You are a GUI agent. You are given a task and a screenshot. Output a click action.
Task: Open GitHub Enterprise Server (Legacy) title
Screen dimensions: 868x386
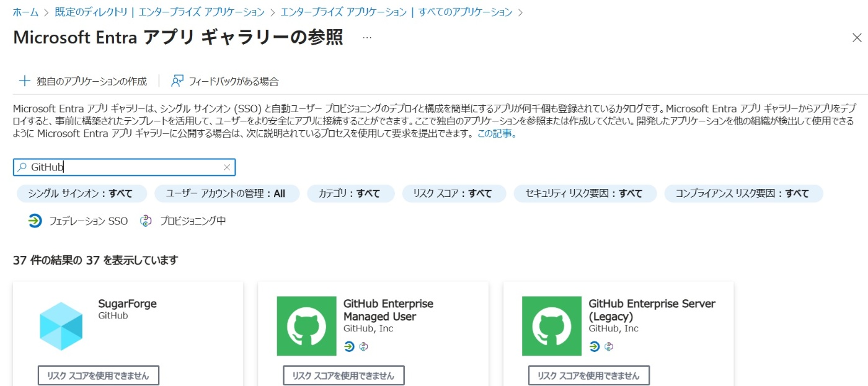pyautogui.click(x=652, y=310)
